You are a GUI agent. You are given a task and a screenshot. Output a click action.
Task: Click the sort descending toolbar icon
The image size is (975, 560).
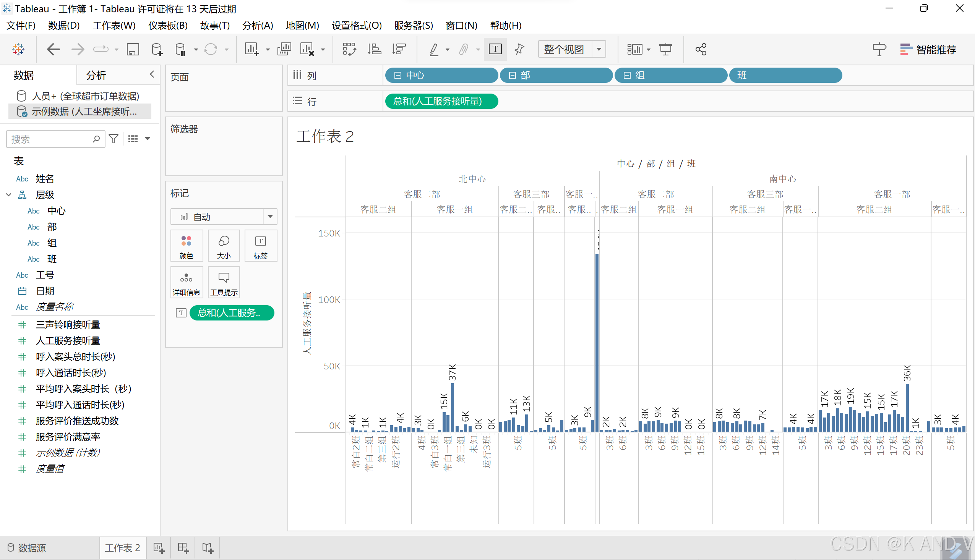399,49
